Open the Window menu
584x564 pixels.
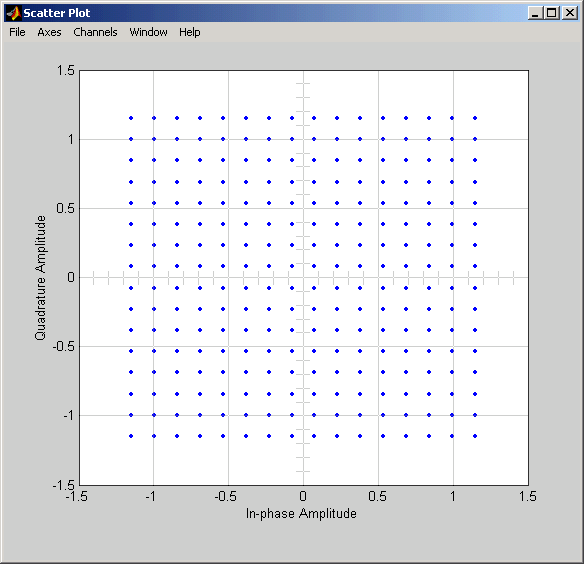point(148,32)
